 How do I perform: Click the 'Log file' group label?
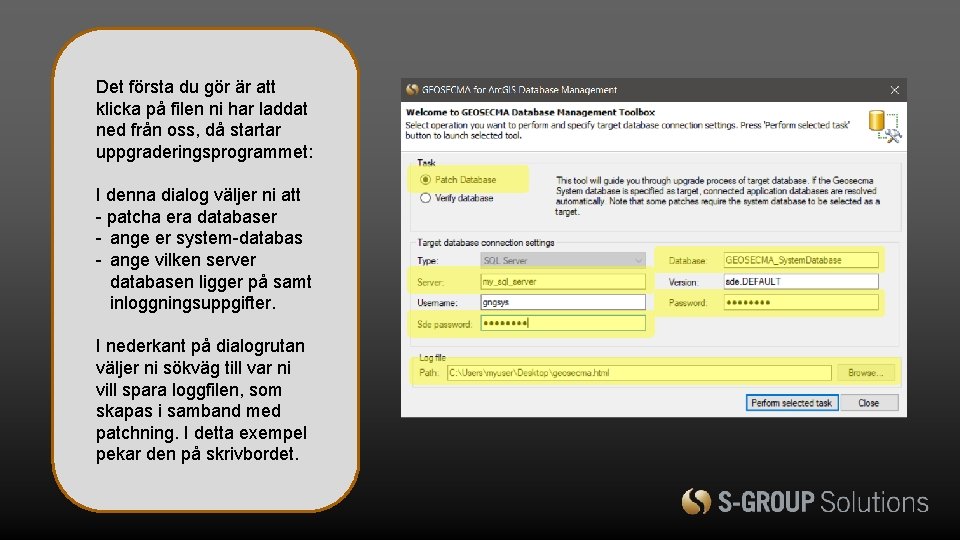tap(432, 357)
